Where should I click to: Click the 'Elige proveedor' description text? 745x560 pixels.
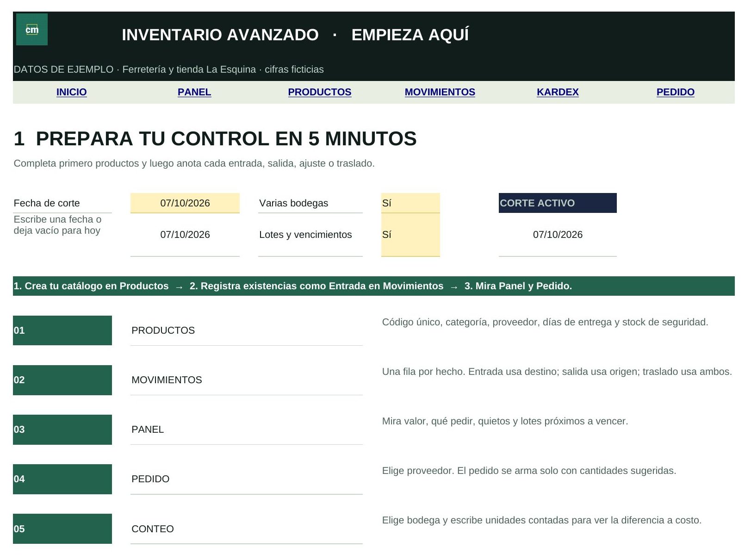coord(529,471)
